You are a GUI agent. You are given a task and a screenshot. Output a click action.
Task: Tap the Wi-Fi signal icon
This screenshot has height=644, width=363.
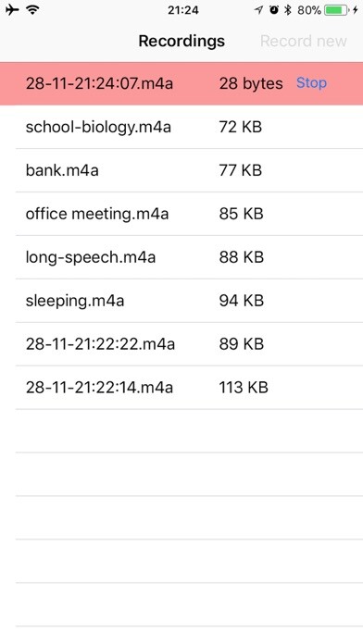pos(33,10)
